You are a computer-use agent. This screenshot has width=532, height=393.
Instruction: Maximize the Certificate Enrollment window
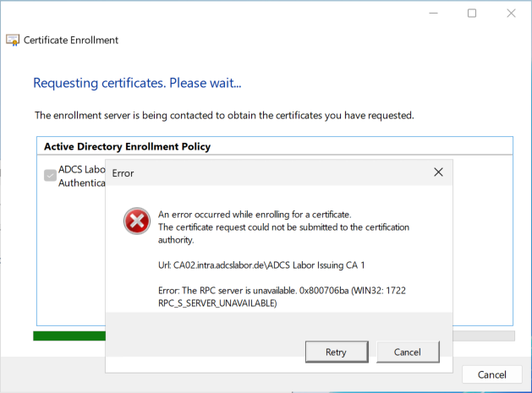[x=472, y=14]
